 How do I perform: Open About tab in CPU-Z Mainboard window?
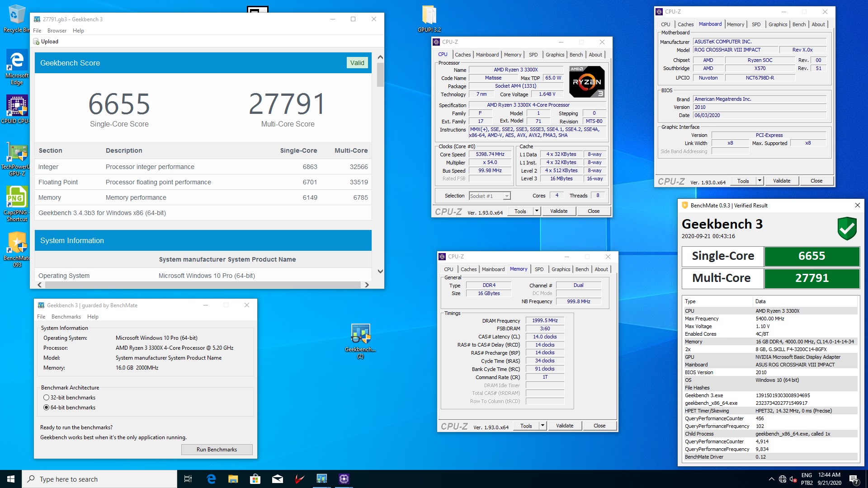pyautogui.click(x=818, y=24)
